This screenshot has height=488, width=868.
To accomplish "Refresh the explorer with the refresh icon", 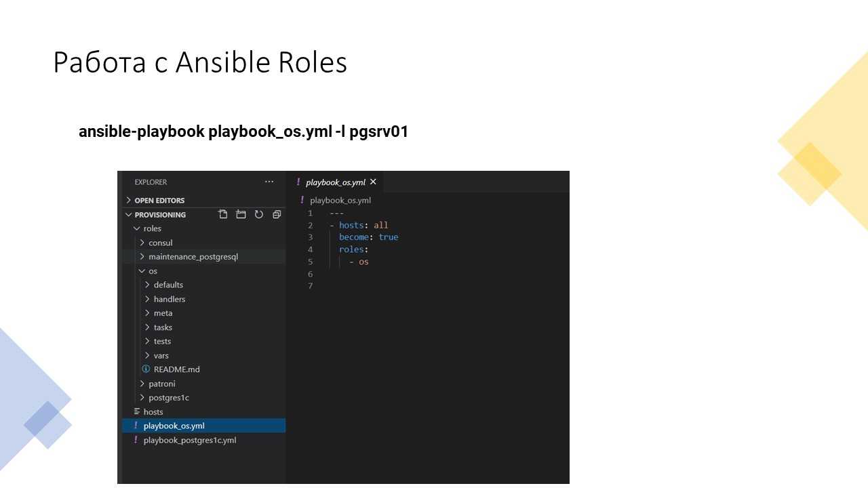I will pyautogui.click(x=258, y=214).
